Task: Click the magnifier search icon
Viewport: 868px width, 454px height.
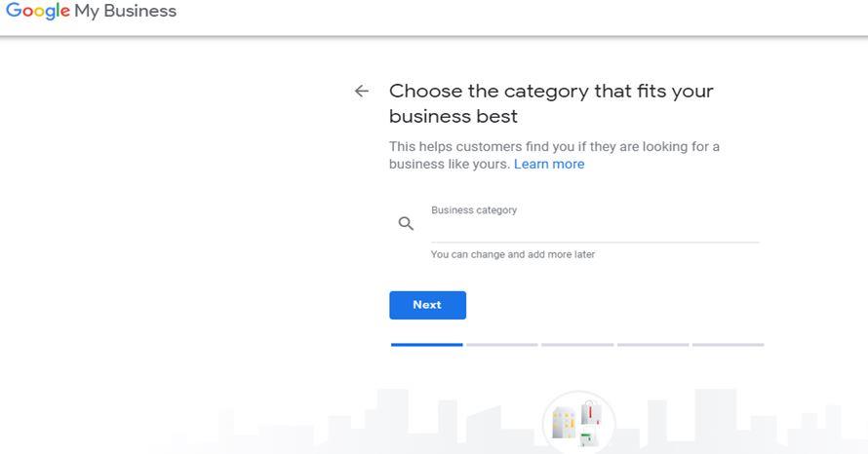Action: [407, 223]
